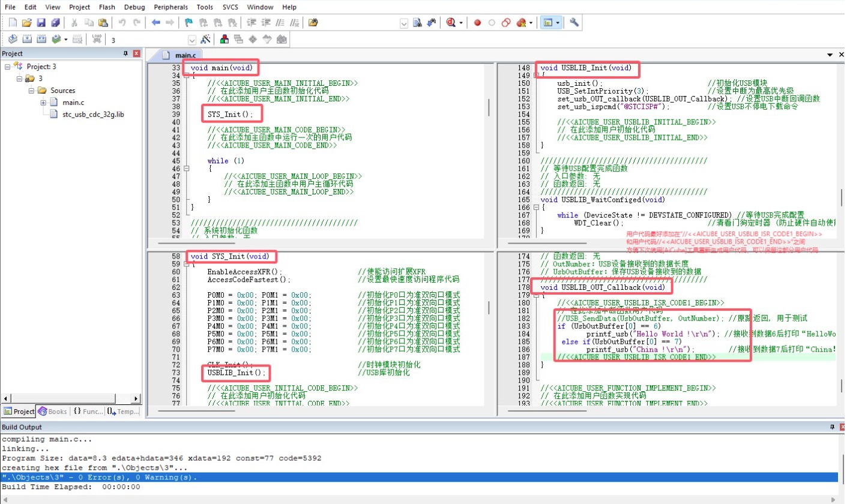Viewport: 847px width, 504px height.
Task: Open the SVCS menu
Action: pyautogui.click(x=230, y=7)
